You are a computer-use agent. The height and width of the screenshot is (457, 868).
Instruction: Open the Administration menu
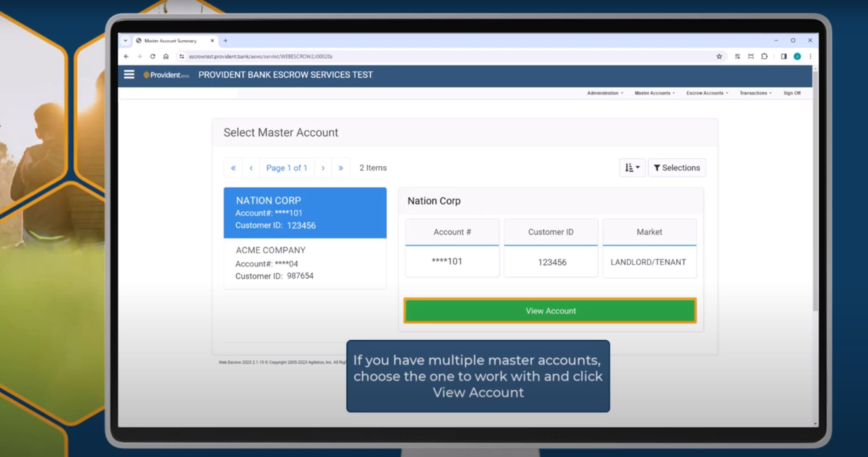coord(605,93)
